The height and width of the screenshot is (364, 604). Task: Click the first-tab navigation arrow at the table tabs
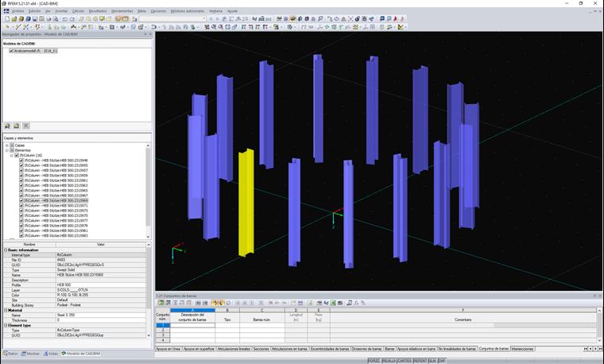[x=586, y=349]
